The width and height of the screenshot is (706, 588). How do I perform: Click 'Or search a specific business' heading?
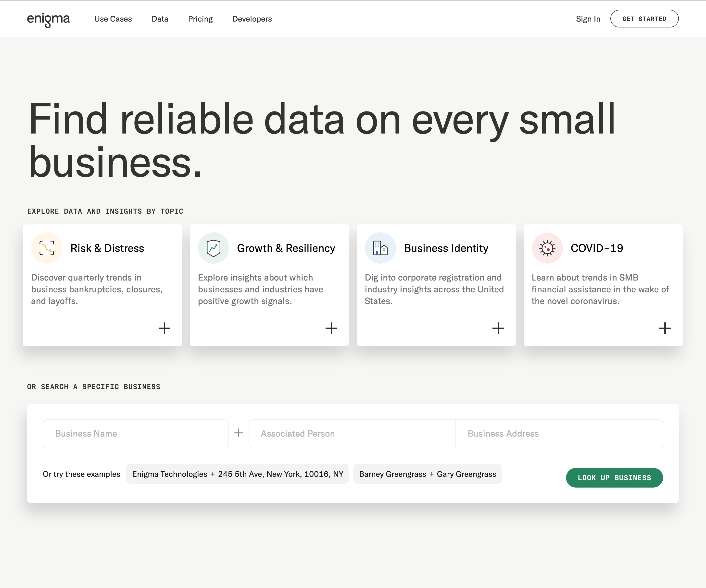tap(94, 387)
